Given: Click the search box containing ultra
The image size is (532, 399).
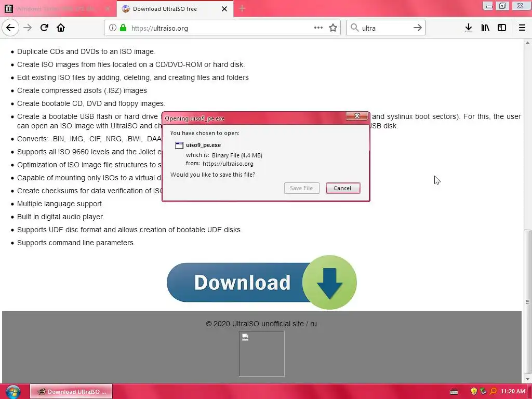Looking at the screenshot, I should tap(385, 28).
